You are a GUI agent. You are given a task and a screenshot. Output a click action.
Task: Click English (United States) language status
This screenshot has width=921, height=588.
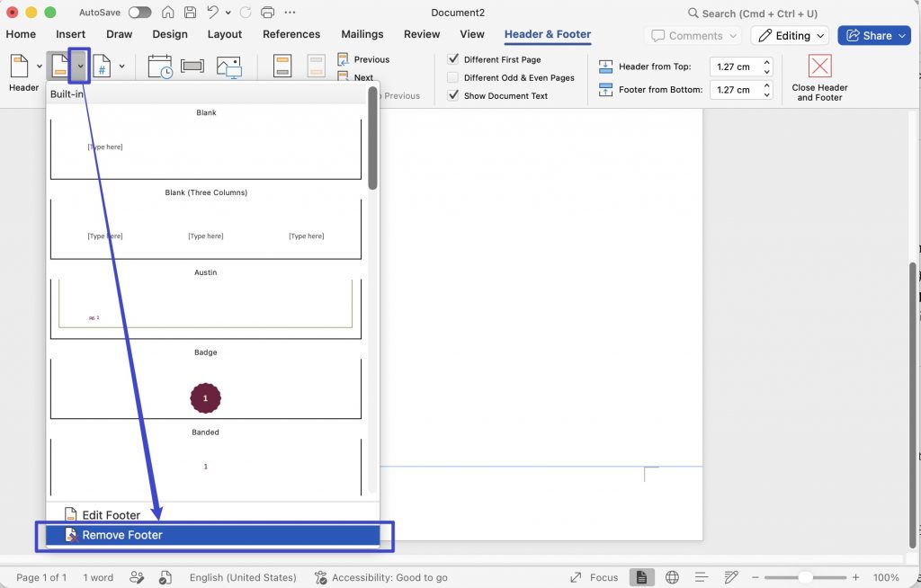point(243,577)
